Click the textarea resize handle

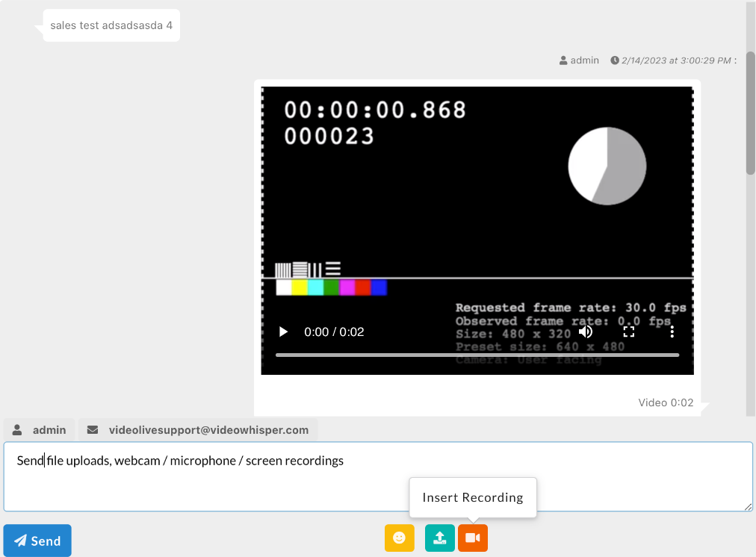pyautogui.click(x=748, y=506)
